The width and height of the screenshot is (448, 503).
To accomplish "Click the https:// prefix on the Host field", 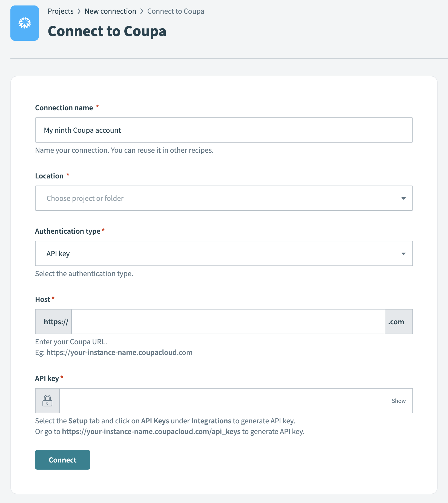I will pyautogui.click(x=53, y=322).
